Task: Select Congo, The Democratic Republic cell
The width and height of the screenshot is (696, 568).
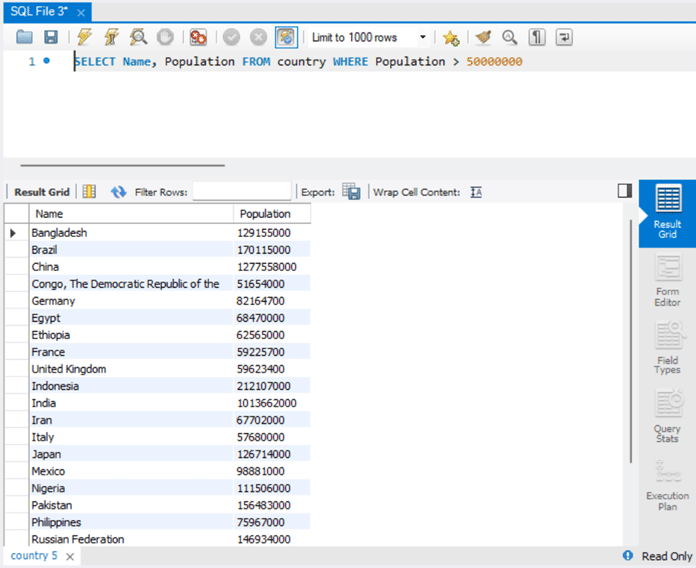Action: click(131, 284)
